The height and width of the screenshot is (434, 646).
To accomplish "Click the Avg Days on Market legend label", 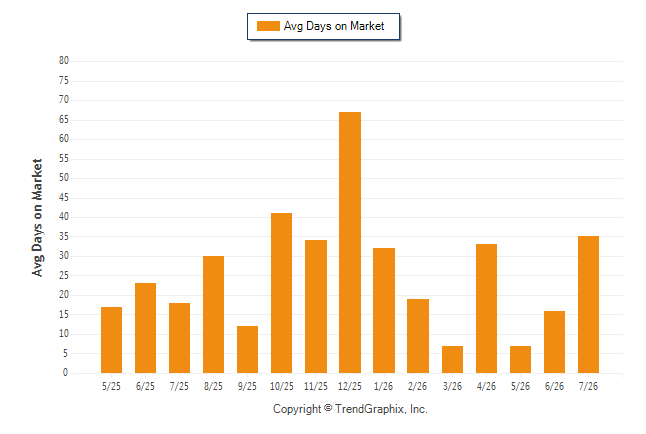I will (x=334, y=26).
